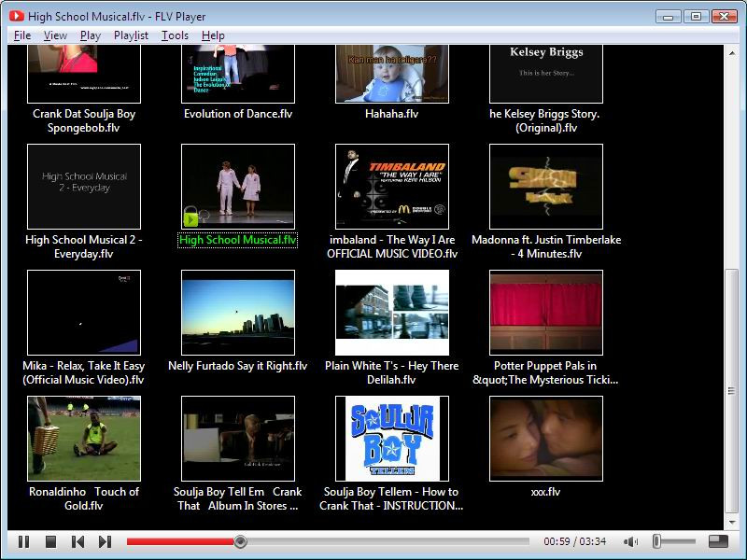Open the Playlist menu
Image resolution: width=747 pixels, height=560 pixels.
pos(131,35)
